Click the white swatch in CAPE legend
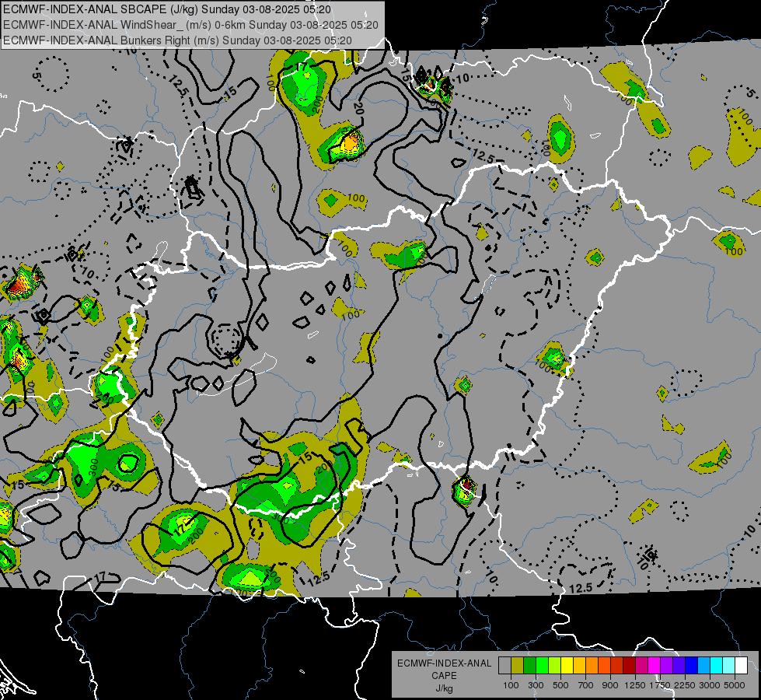The width and height of the screenshot is (761, 700). [x=741, y=666]
